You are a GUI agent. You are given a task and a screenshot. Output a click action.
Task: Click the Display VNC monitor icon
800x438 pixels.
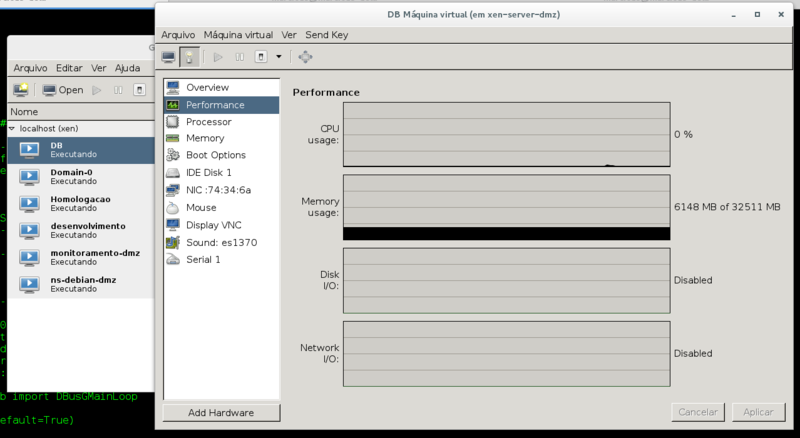(173, 225)
